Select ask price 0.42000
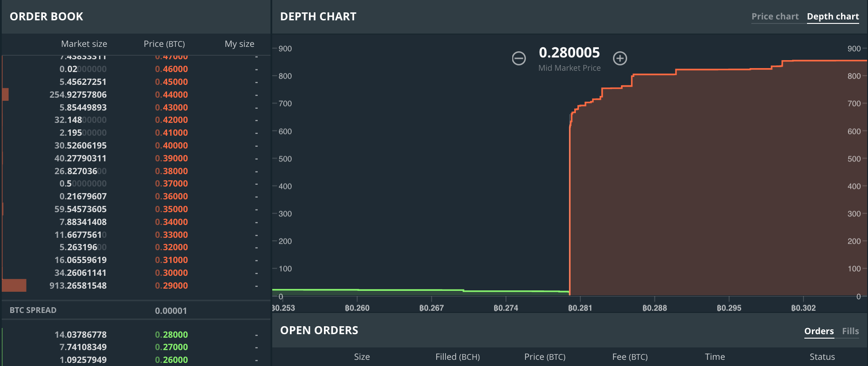The image size is (868, 366). point(171,120)
